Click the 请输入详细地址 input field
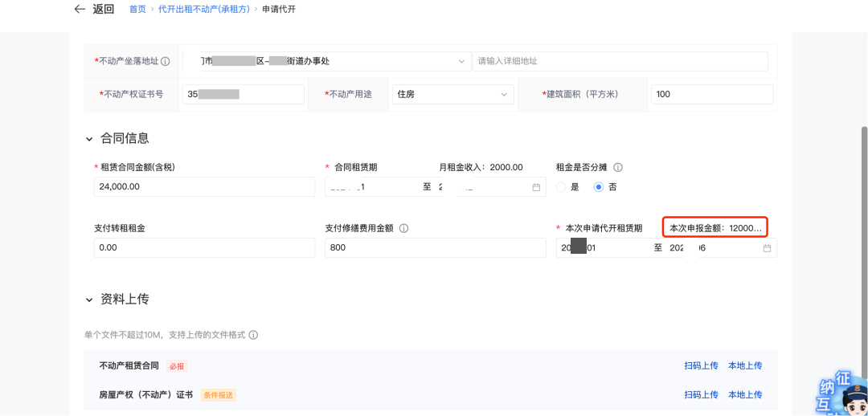 coord(620,61)
